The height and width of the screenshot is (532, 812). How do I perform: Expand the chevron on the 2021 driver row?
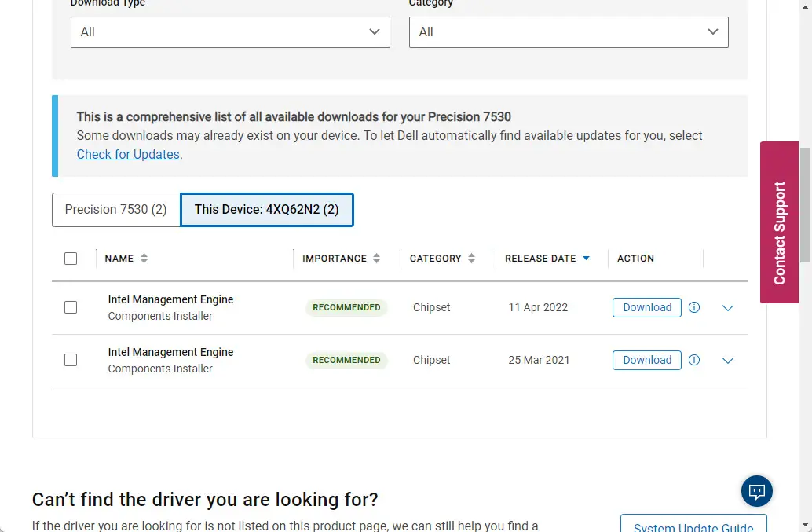tap(727, 360)
